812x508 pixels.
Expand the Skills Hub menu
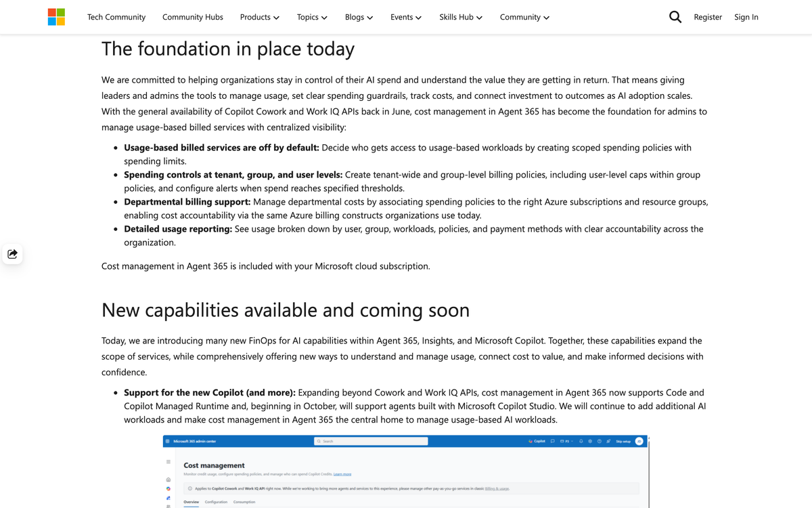click(x=461, y=17)
